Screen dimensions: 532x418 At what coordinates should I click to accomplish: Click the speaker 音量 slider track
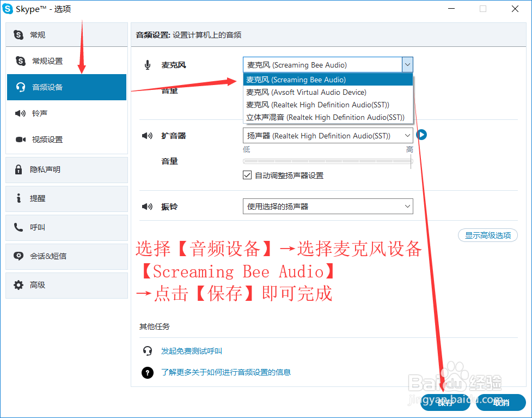[328, 161]
